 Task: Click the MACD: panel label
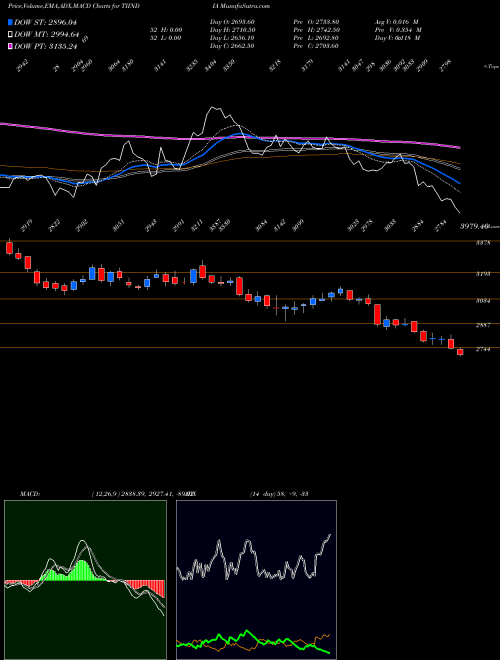[30, 494]
